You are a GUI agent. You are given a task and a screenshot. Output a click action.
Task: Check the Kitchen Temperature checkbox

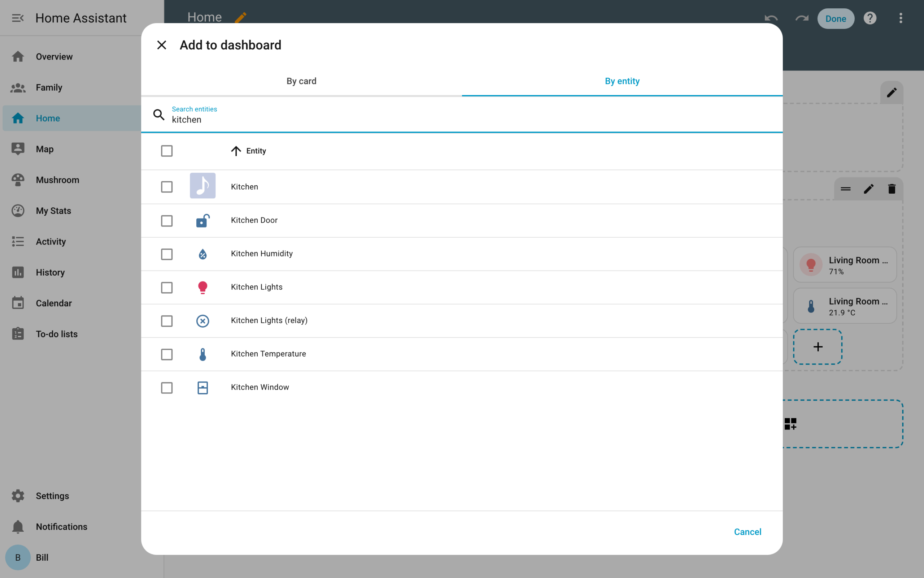pyautogui.click(x=167, y=354)
